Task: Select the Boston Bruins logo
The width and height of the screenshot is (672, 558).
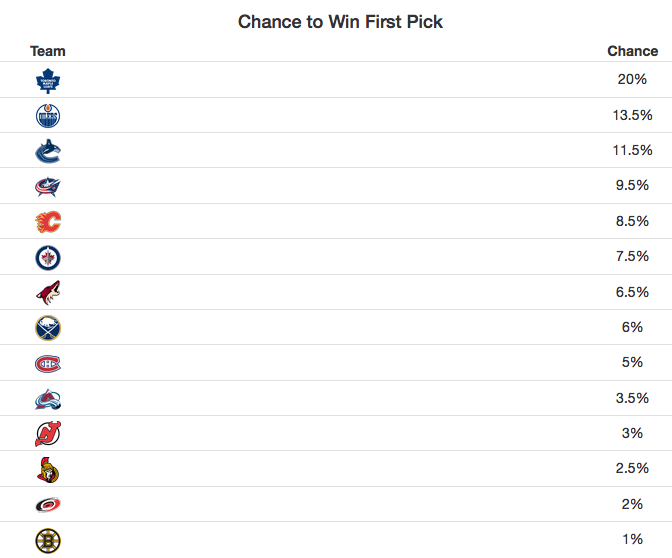Action: coord(48,541)
